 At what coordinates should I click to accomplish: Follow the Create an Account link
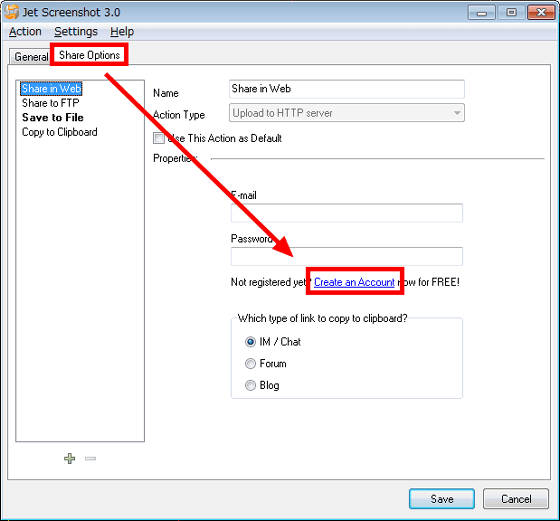tap(354, 282)
